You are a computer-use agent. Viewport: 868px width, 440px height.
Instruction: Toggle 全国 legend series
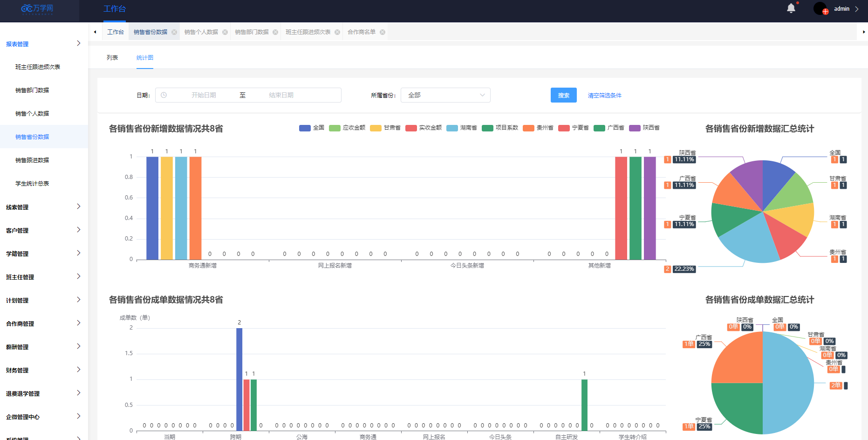point(312,128)
